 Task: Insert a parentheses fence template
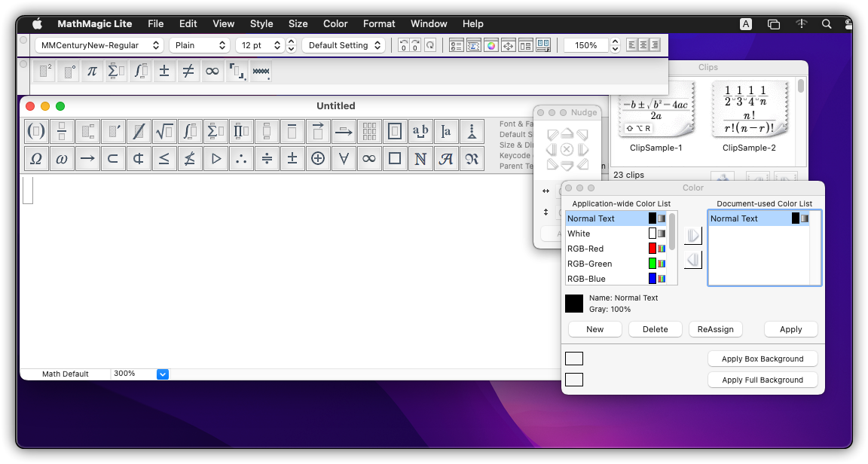click(x=36, y=132)
